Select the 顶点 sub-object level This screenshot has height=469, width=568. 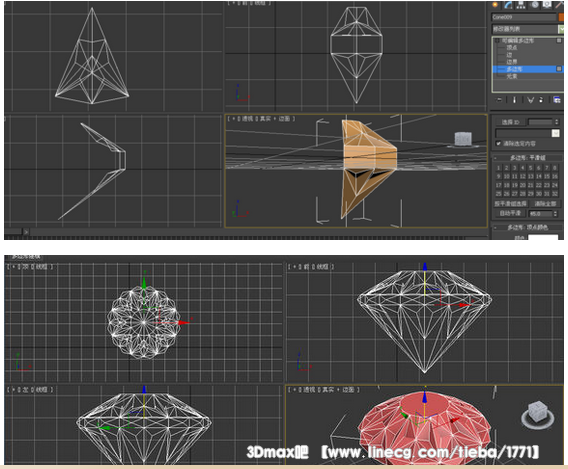coord(512,48)
